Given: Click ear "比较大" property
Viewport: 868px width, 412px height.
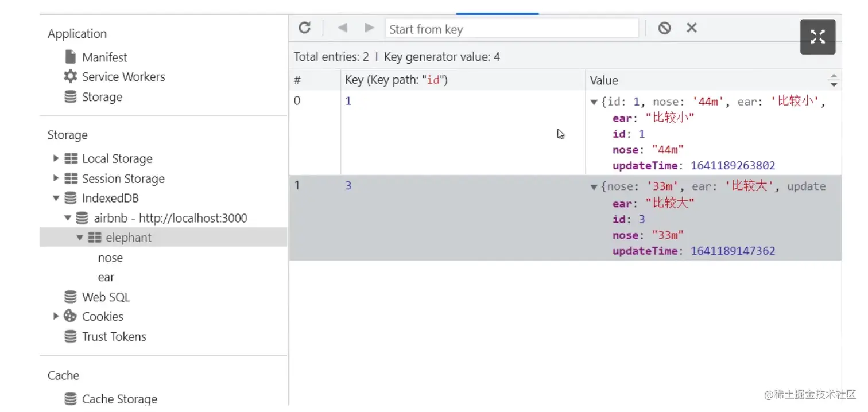Looking at the screenshot, I should coord(653,203).
